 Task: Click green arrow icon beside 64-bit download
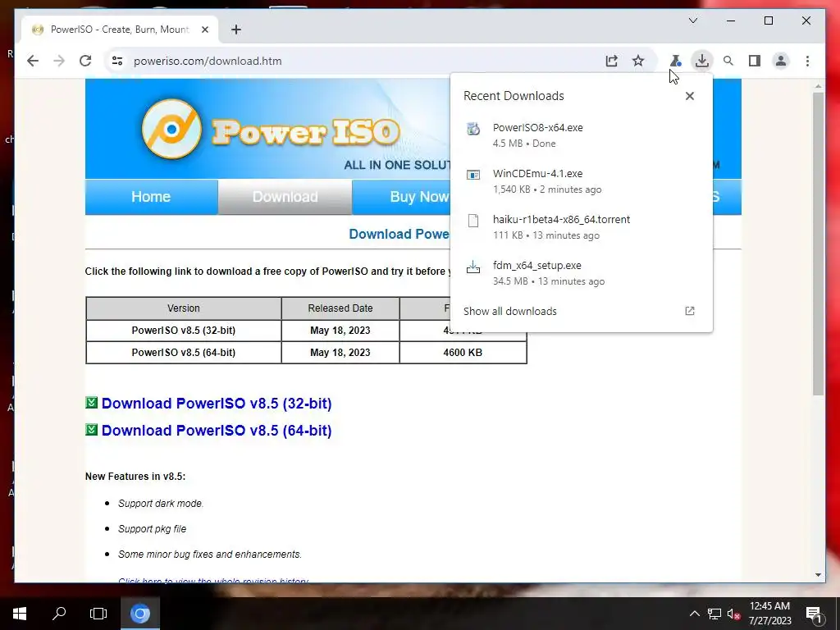coord(91,430)
